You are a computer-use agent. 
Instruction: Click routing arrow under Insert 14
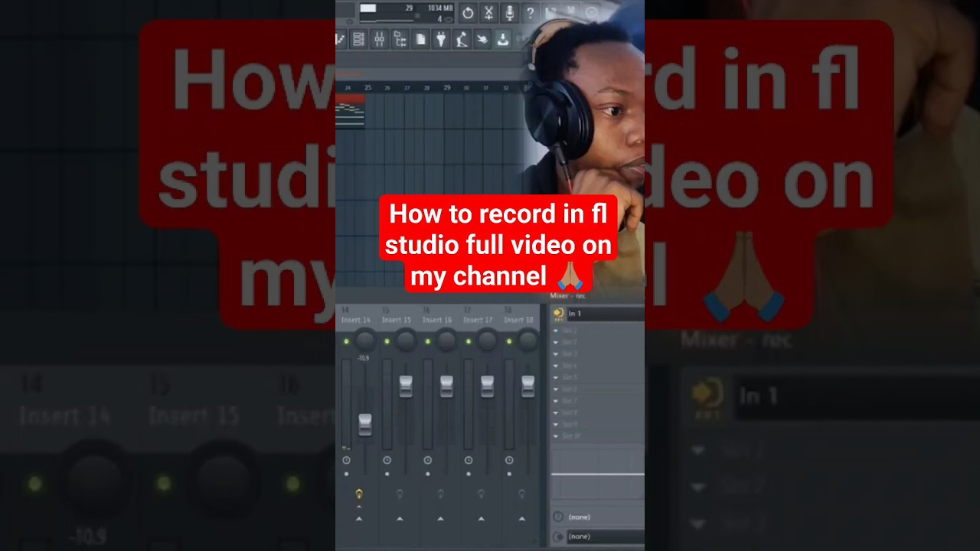(x=358, y=519)
